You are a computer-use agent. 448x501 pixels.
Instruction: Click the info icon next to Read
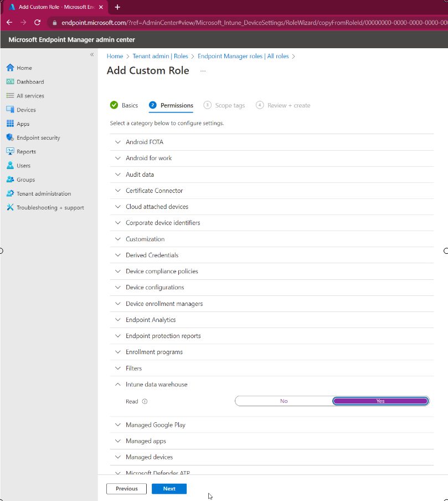click(145, 401)
